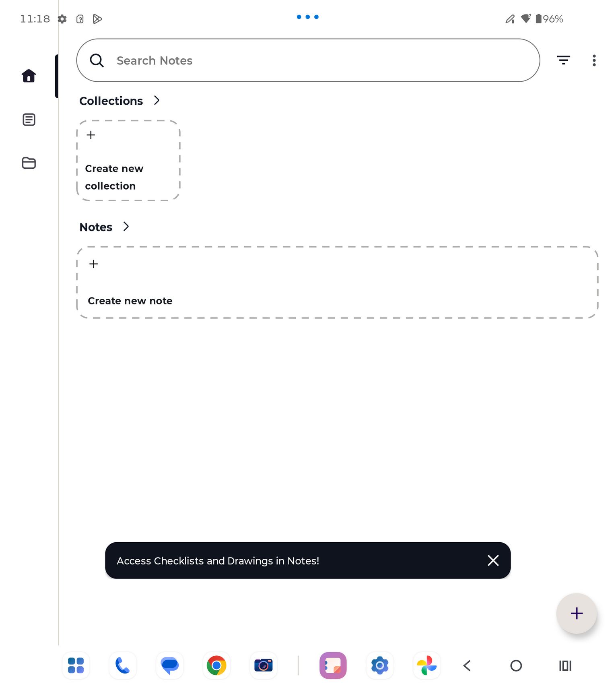
Task: Open the three-dot overflow menu
Action: coord(594,60)
